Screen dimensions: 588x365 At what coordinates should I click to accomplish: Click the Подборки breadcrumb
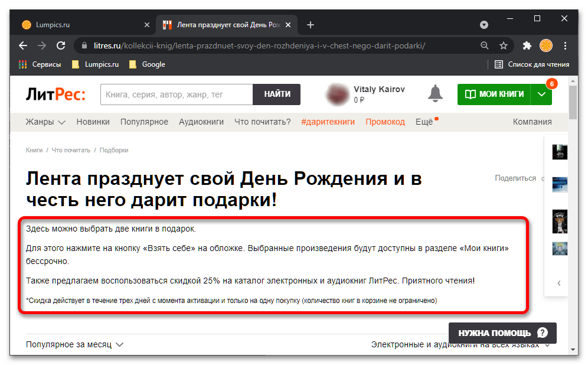tap(113, 150)
